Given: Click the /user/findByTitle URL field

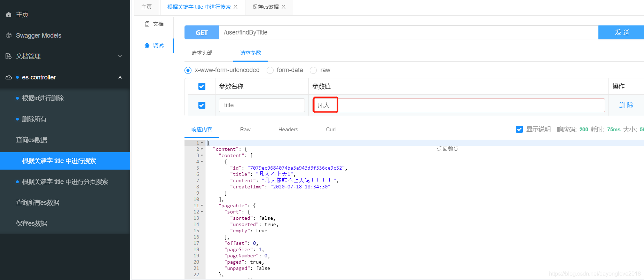Looking at the screenshot, I should (409, 32).
